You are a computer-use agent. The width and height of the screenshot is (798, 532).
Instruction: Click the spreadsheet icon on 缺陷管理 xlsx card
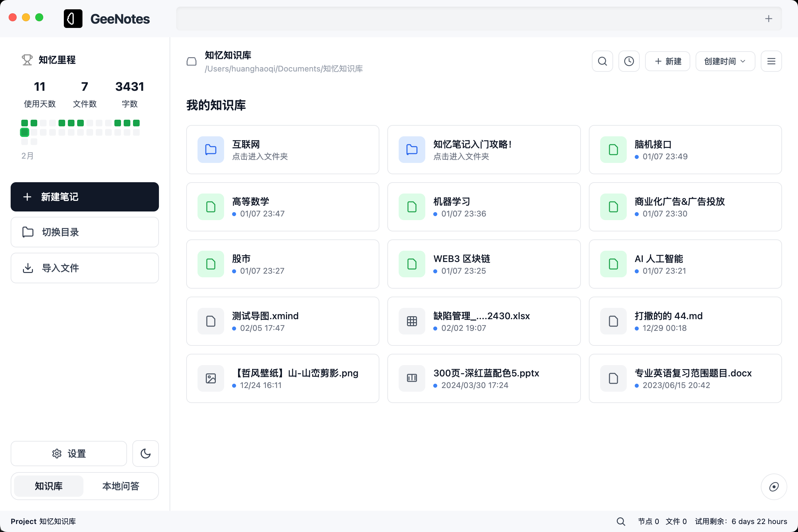coord(412,321)
